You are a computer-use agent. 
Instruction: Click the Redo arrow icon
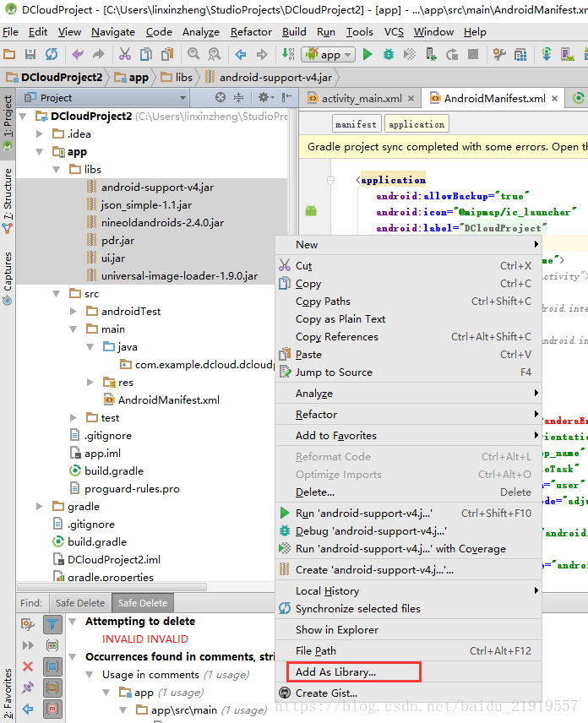pyautogui.click(x=98, y=54)
